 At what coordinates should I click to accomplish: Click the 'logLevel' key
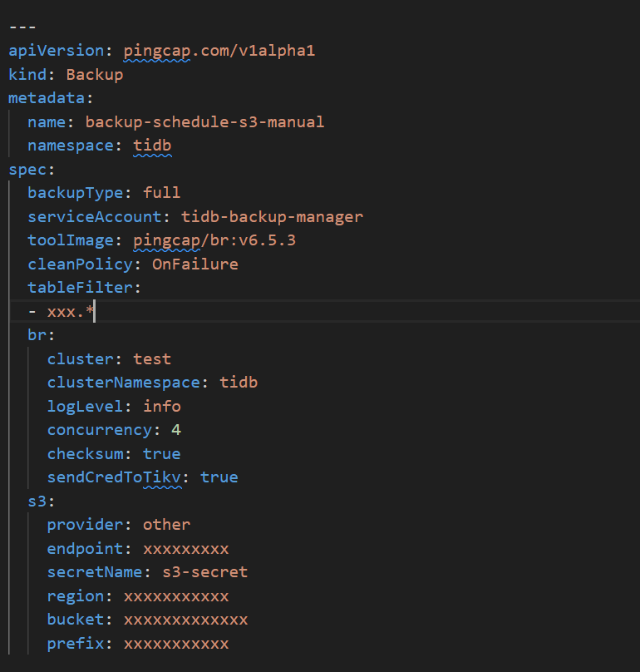[85, 407]
